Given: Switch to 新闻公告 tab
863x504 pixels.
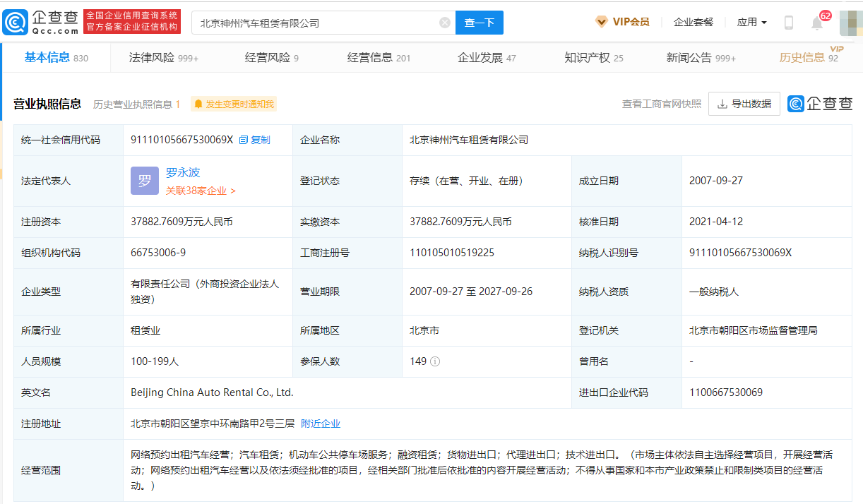Looking at the screenshot, I should 701,58.
